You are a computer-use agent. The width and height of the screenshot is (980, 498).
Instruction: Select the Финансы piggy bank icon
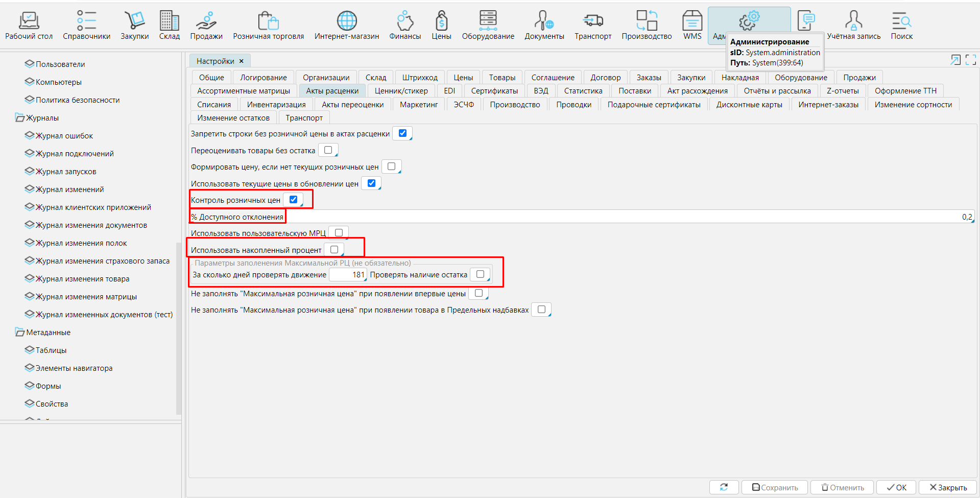[404, 21]
